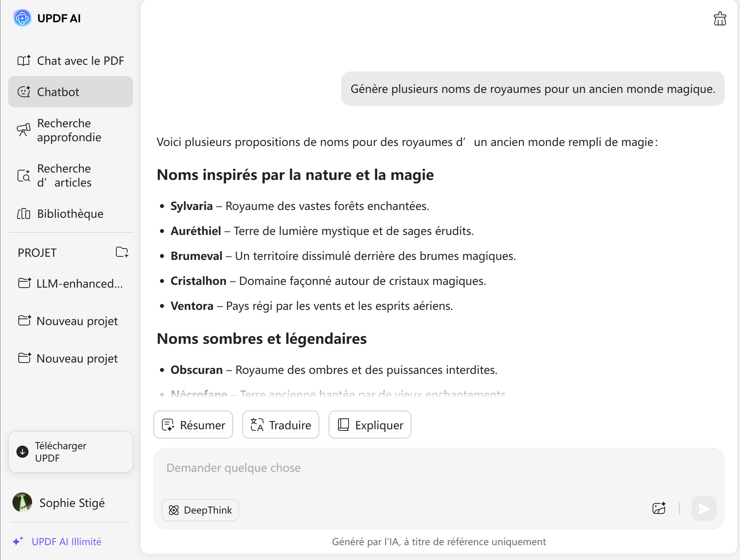740x560 pixels.
Task: Click the UPDF AI logo icon
Action: pyautogui.click(x=22, y=18)
